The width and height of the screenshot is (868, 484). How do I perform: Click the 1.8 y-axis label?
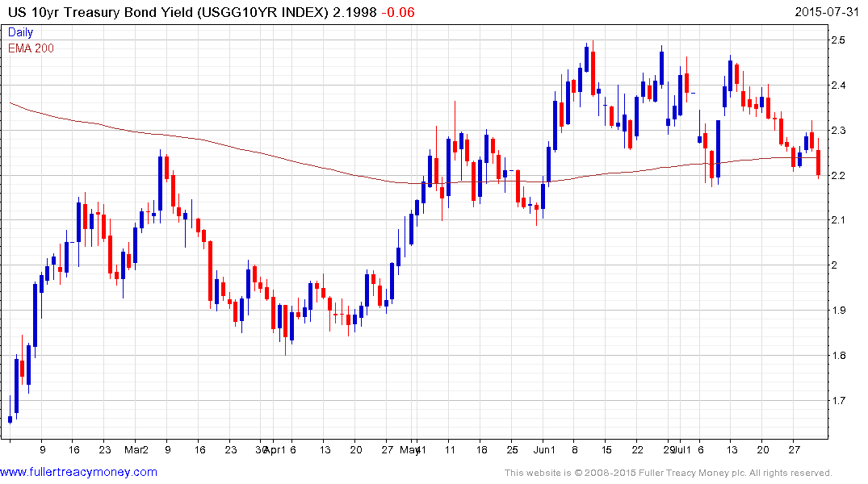[838, 356]
